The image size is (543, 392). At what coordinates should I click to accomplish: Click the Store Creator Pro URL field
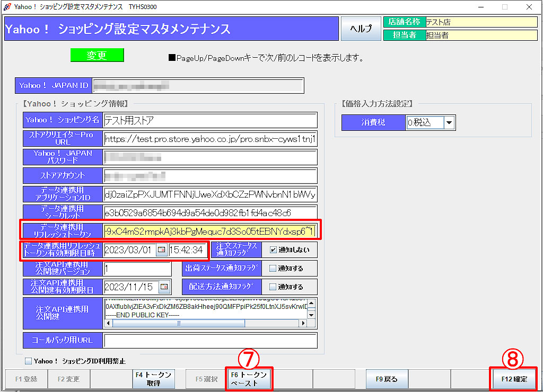pyautogui.click(x=210, y=139)
